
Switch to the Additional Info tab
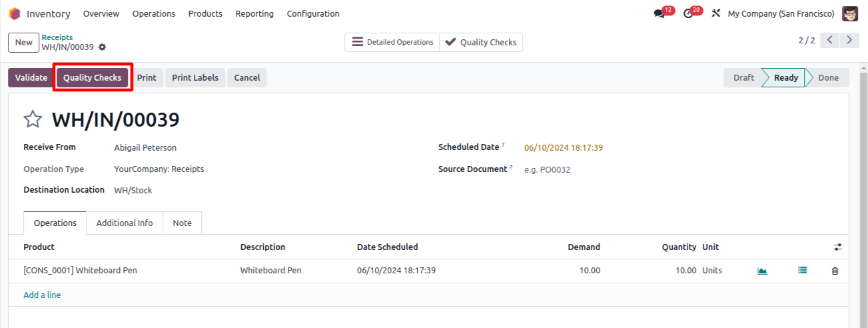tap(125, 223)
